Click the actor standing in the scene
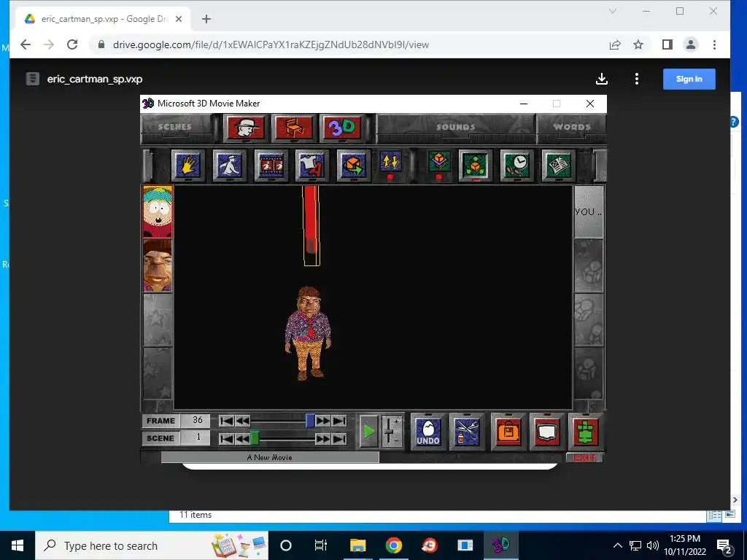 (309, 332)
